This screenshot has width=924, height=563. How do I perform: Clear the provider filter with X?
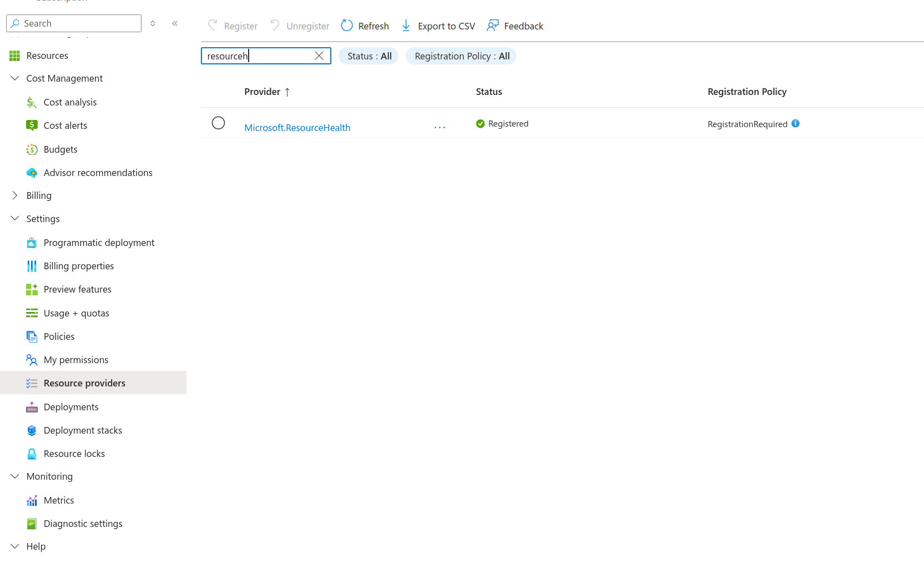tap(319, 56)
